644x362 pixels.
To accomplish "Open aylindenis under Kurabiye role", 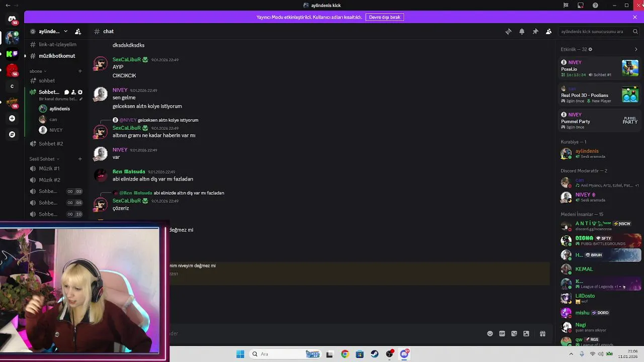I will click(x=600, y=153).
